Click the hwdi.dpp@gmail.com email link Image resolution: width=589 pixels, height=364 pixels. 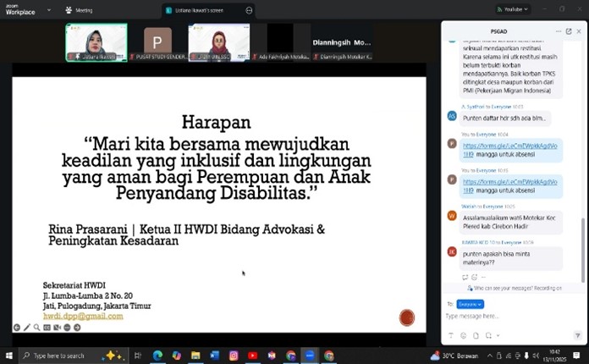click(x=83, y=316)
